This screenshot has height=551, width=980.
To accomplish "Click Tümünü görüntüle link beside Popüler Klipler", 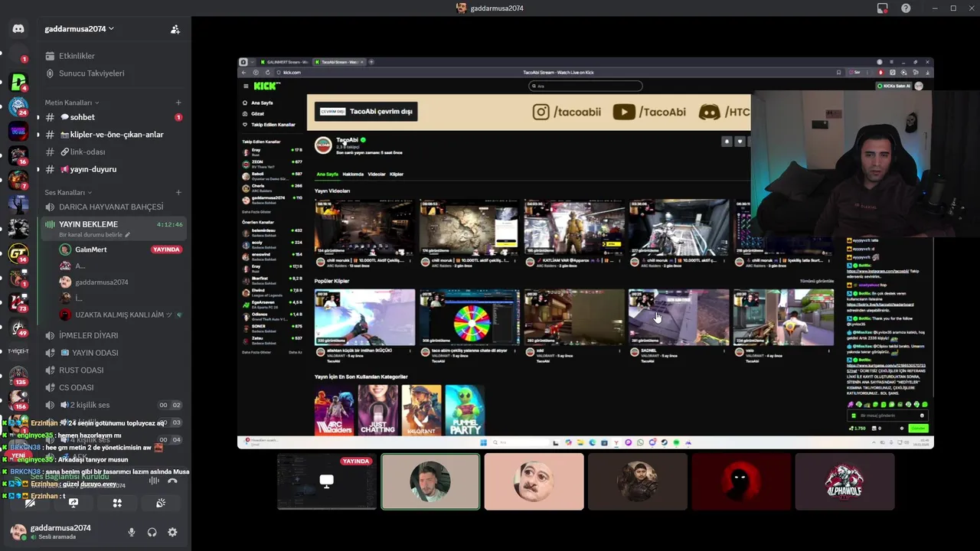I will pos(817,281).
